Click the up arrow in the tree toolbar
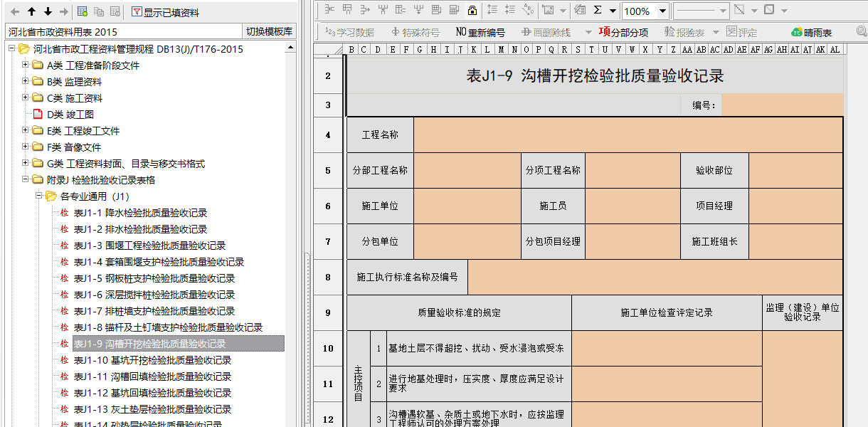Screen dimensions: 868x427 tap(31, 12)
